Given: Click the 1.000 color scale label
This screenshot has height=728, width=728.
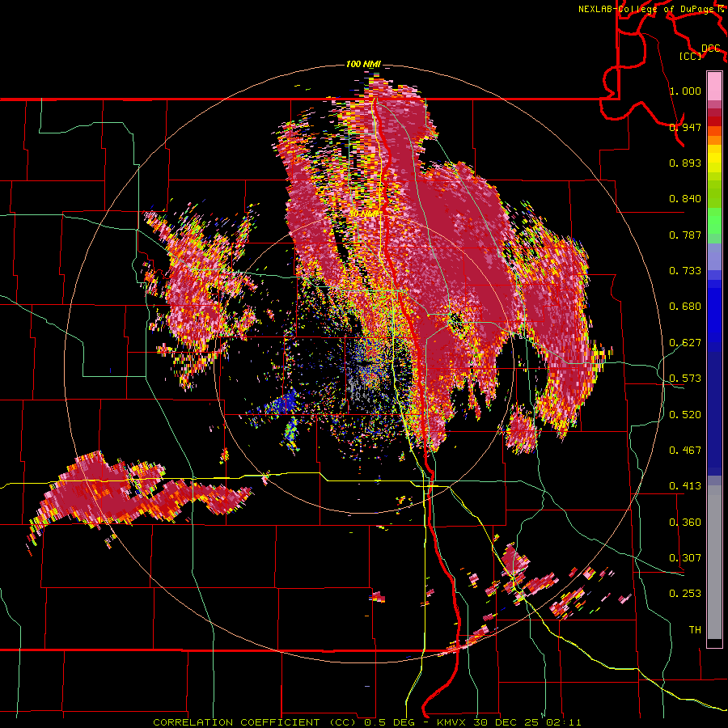Looking at the screenshot, I should 685,91.
